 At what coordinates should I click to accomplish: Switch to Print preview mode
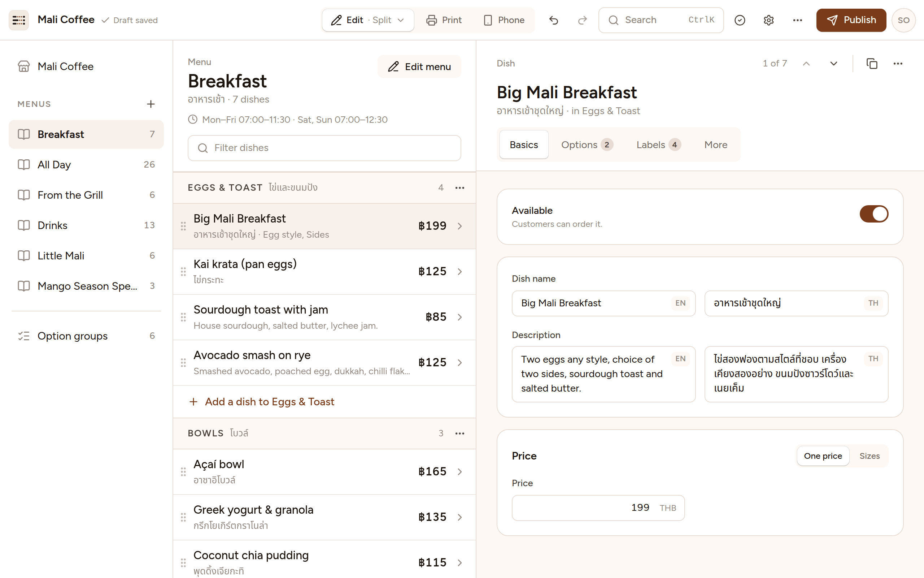pyautogui.click(x=444, y=20)
